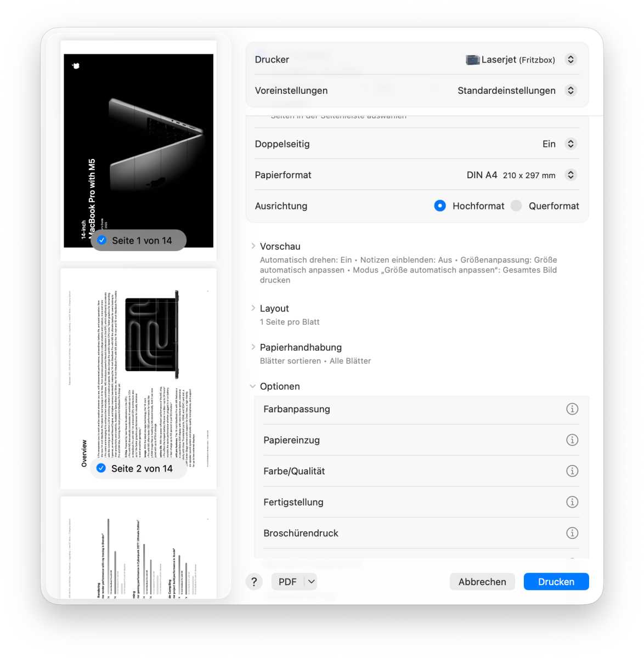Click the help question mark icon
Viewport: 644px width, 658px height.
pyautogui.click(x=254, y=581)
